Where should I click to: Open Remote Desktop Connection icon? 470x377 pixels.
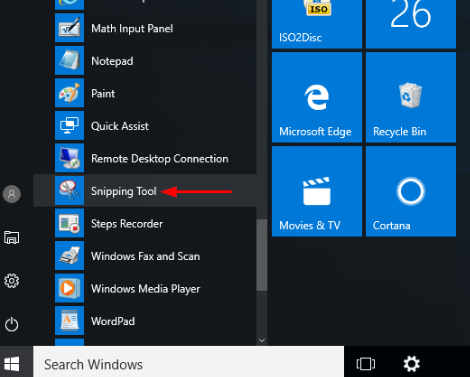(69, 158)
